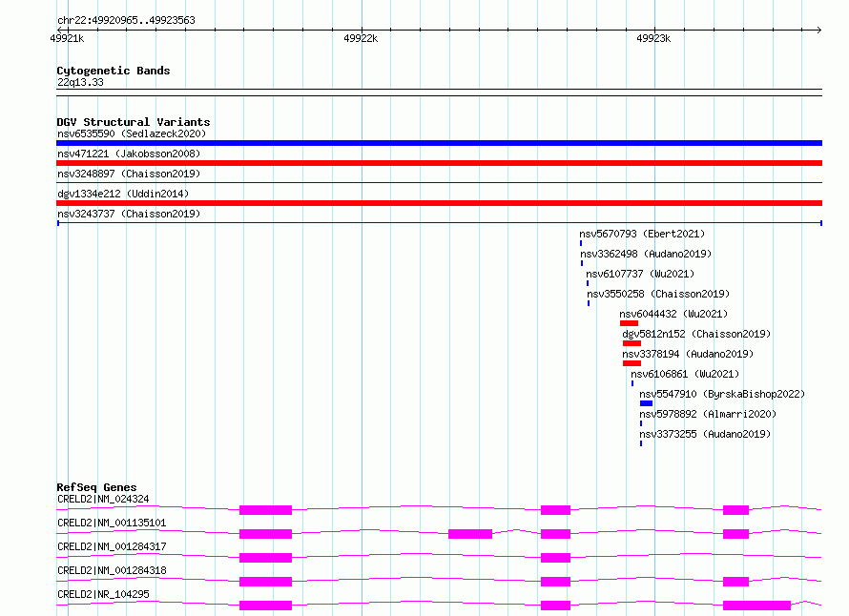849x616 pixels.
Task: Select variant label nsv5670793 (Ebert2021)
Action: [642, 234]
